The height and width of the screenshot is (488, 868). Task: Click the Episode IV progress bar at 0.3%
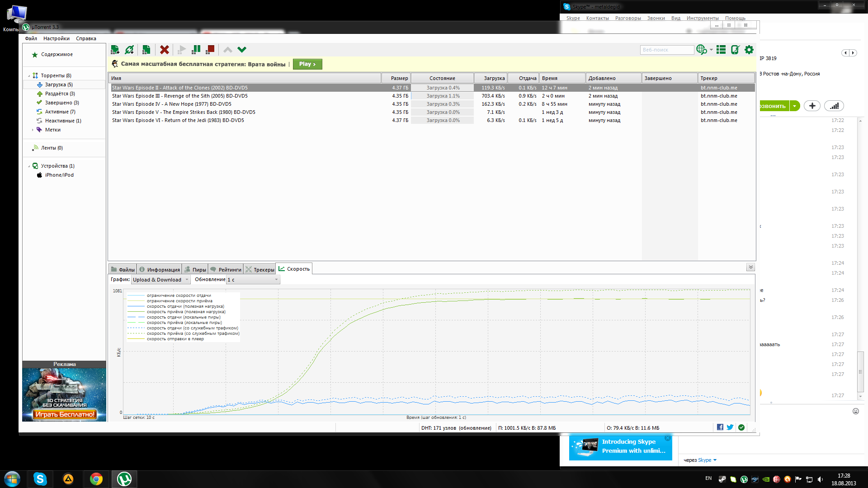tap(443, 104)
